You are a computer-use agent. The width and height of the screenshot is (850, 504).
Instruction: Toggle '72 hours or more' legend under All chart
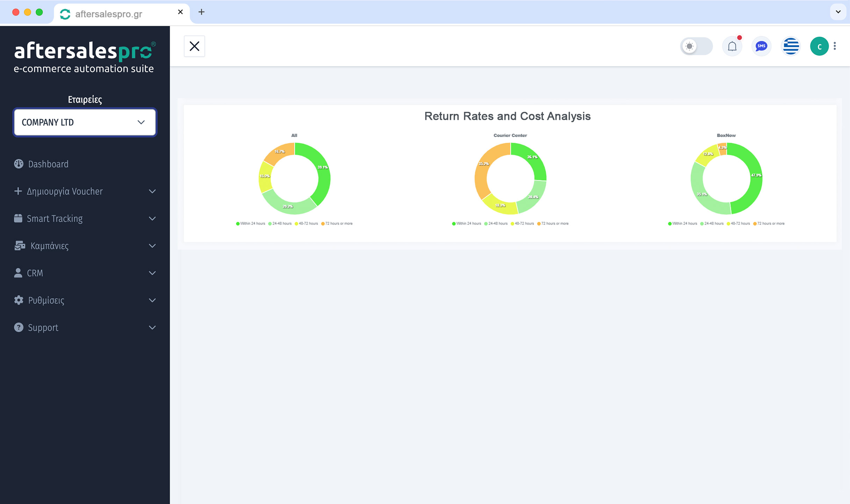coord(337,224)
